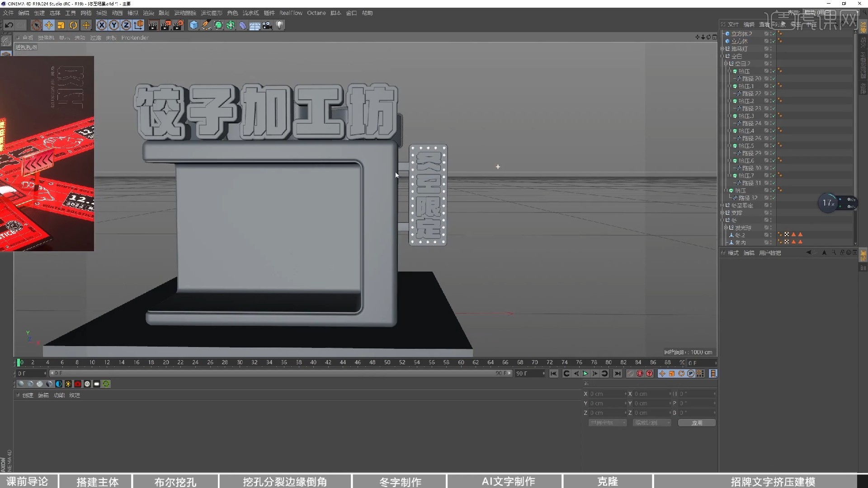Click the Cube primitive icon

pos(193,25)
